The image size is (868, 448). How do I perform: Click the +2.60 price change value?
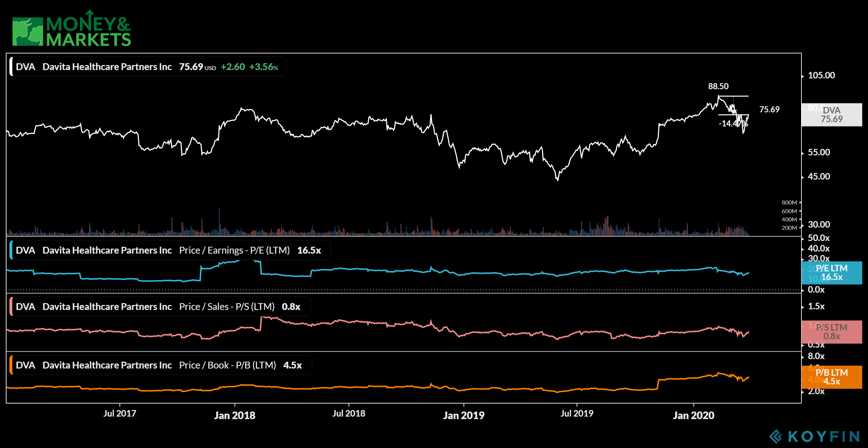point(233,67)
